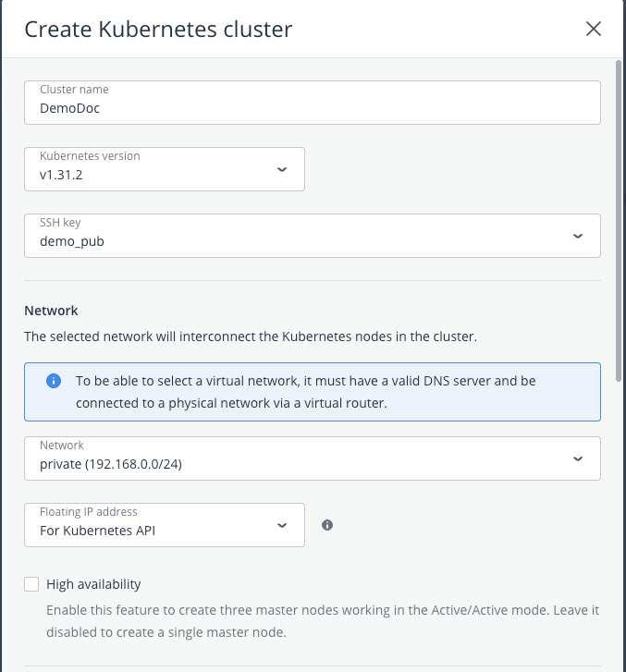Click the Create Kubernetes cluster title
This screenshot has width=626, height=672.
(x=158, y=30)
